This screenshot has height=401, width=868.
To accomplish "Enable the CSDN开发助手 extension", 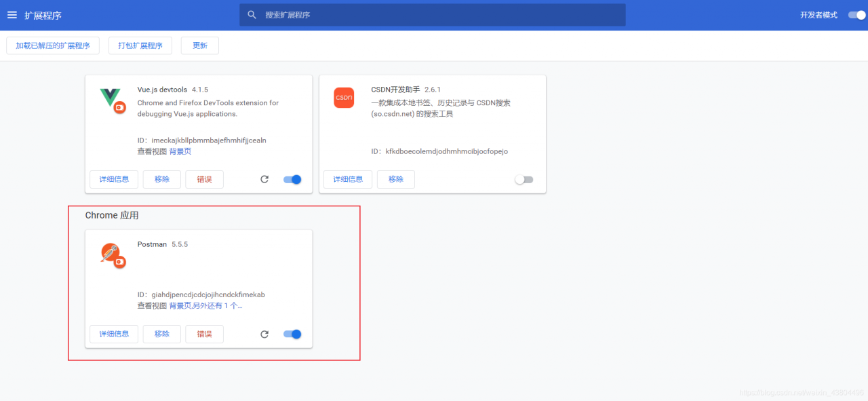I will point(524,179).
